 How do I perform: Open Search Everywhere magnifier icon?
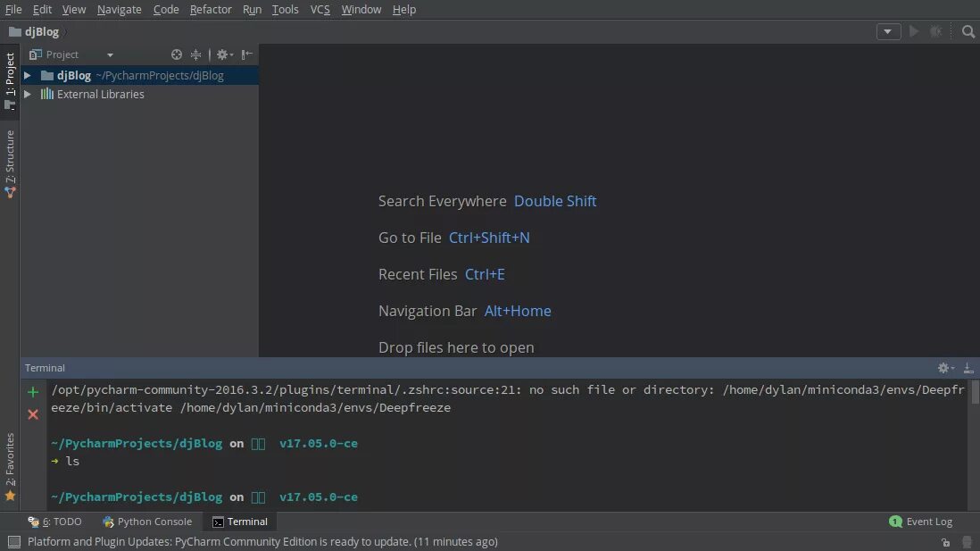[968, 31]
